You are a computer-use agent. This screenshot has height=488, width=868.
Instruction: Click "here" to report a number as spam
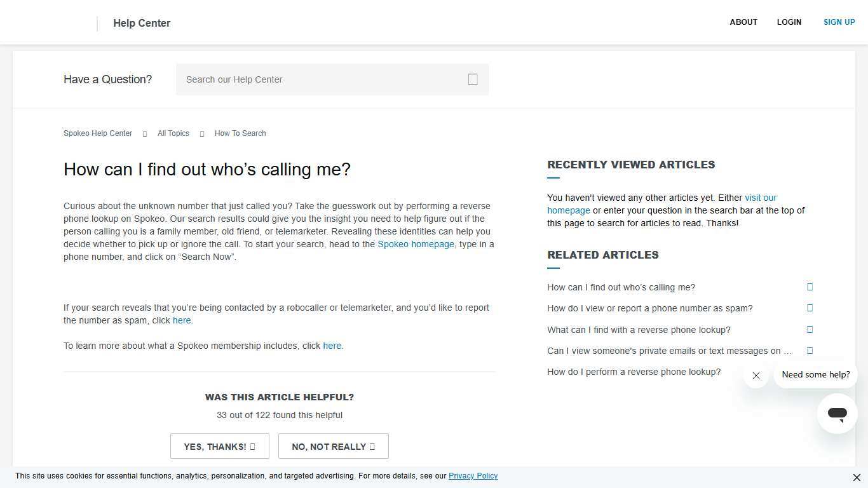tap(182, 320)
